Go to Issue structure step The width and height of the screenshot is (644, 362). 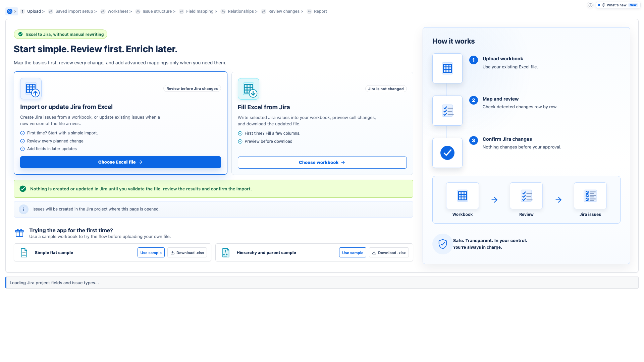(x=156, y=11)
